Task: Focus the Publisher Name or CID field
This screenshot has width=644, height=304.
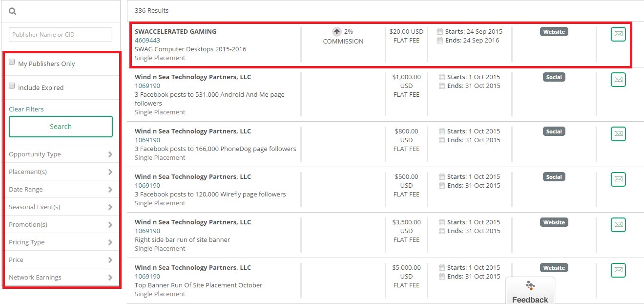Action: coord(61,35)
